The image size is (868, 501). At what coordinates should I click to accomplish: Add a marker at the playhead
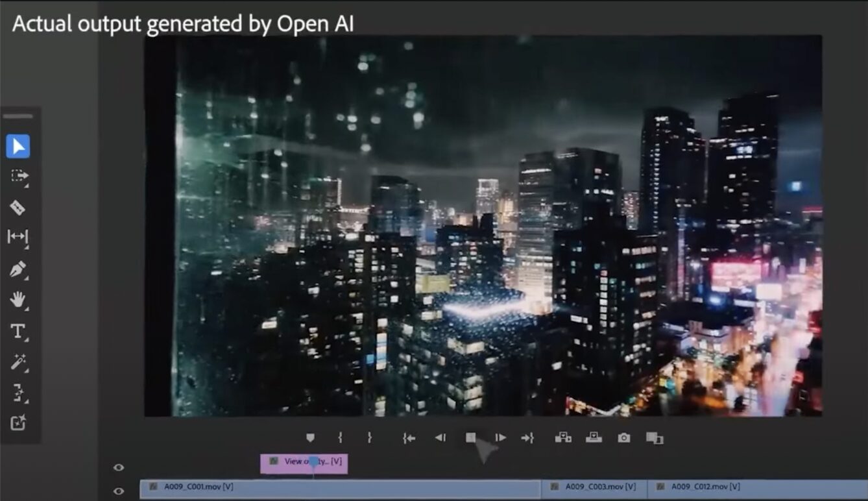click(x=310, y=438)
